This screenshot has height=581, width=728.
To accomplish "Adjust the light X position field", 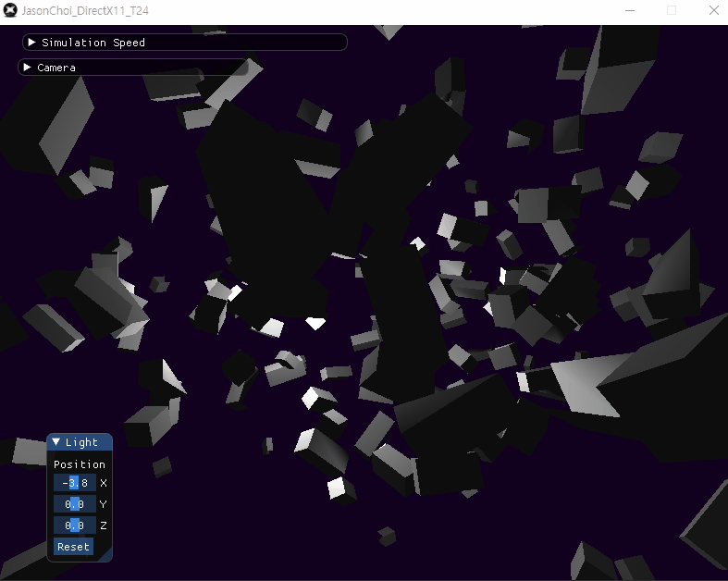I will 75,483.
